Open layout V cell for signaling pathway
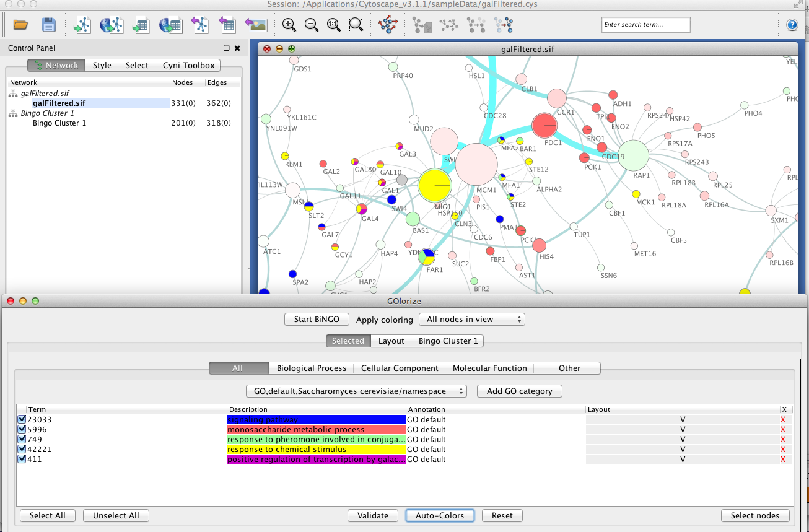809x532 pixels. coord(683,420)
